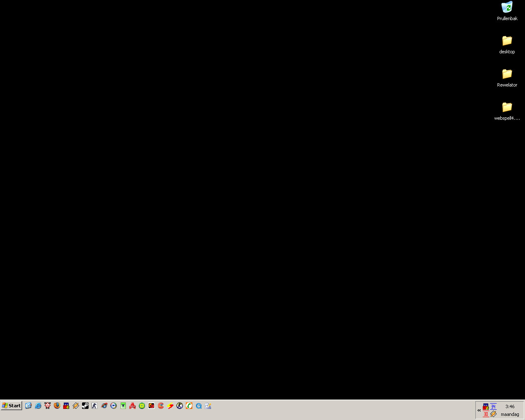Open the square white Counter-Strike icon

click(95, 406)
